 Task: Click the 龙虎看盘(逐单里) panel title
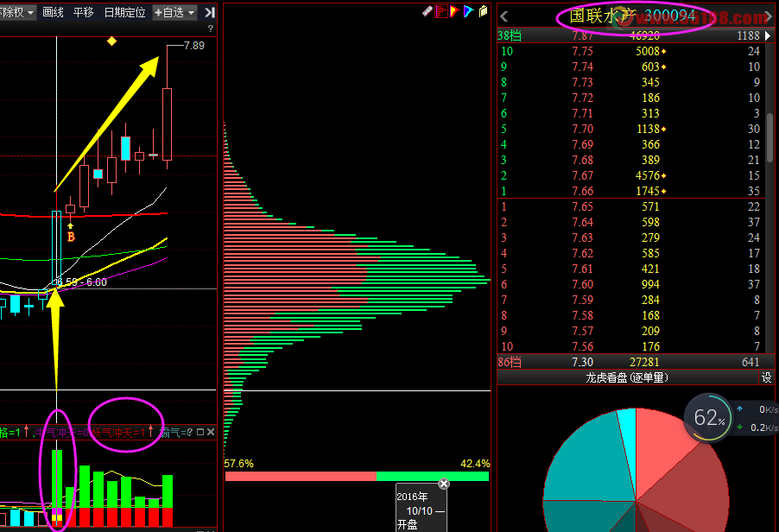coord(627,377)
